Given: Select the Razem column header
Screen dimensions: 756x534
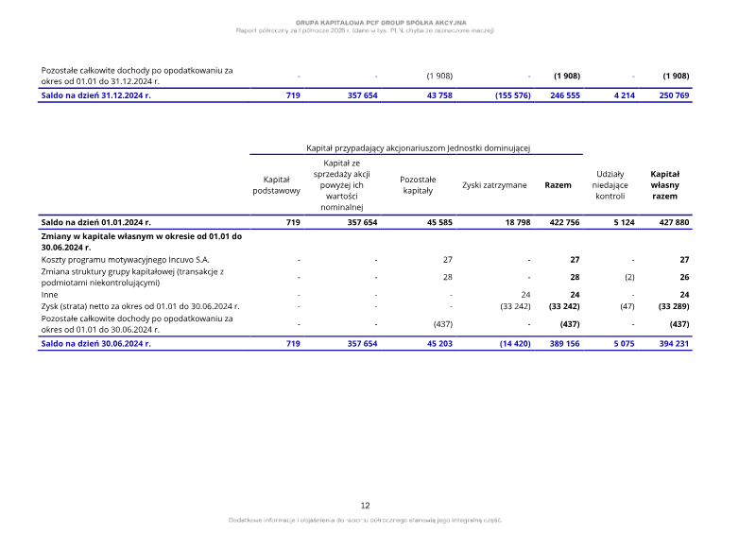Looking at the screenshot, I should point(558,185).
